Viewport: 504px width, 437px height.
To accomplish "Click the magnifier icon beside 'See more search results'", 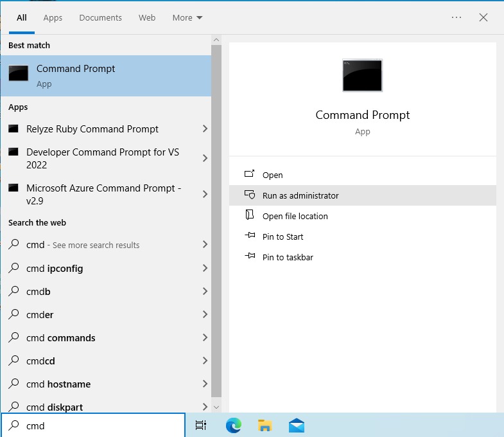I will (13, 244).
